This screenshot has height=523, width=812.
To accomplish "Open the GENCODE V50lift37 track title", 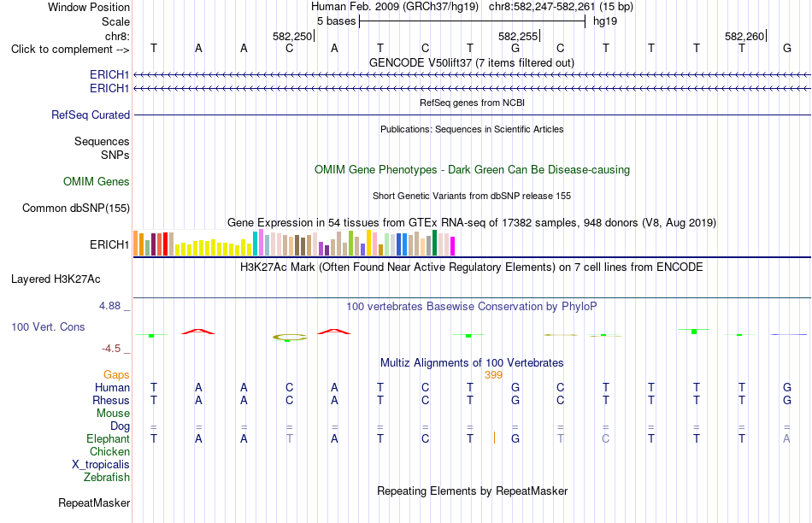I will 471,62.
